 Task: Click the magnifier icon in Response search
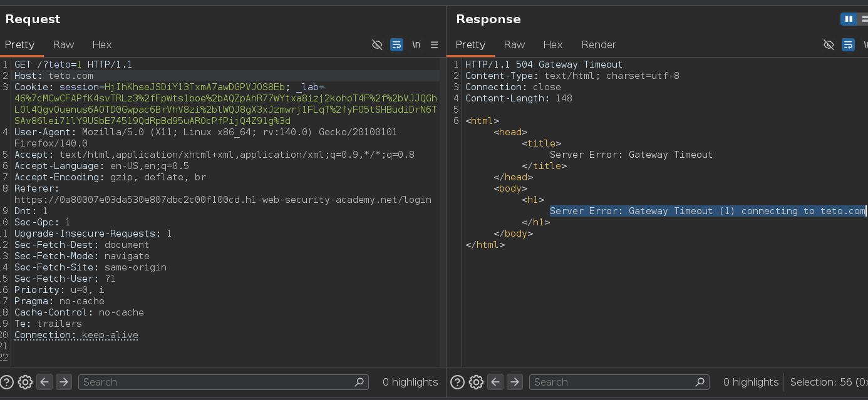click(700, 382)
